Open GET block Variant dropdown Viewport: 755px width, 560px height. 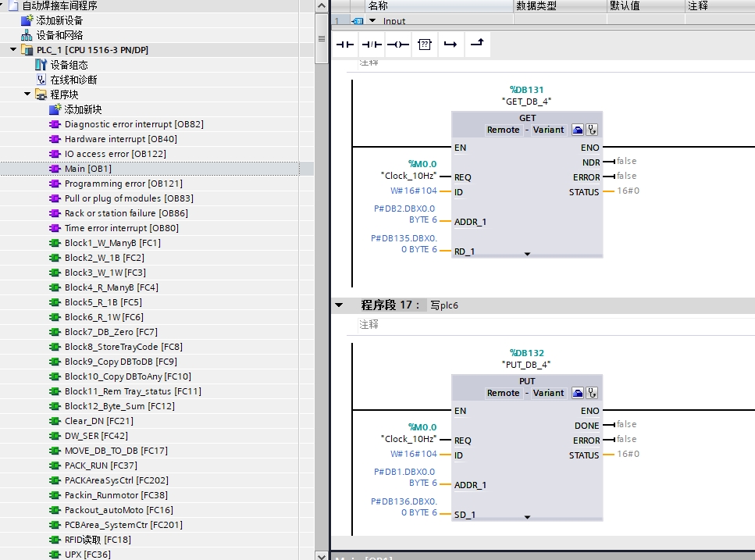click(548, 130)
